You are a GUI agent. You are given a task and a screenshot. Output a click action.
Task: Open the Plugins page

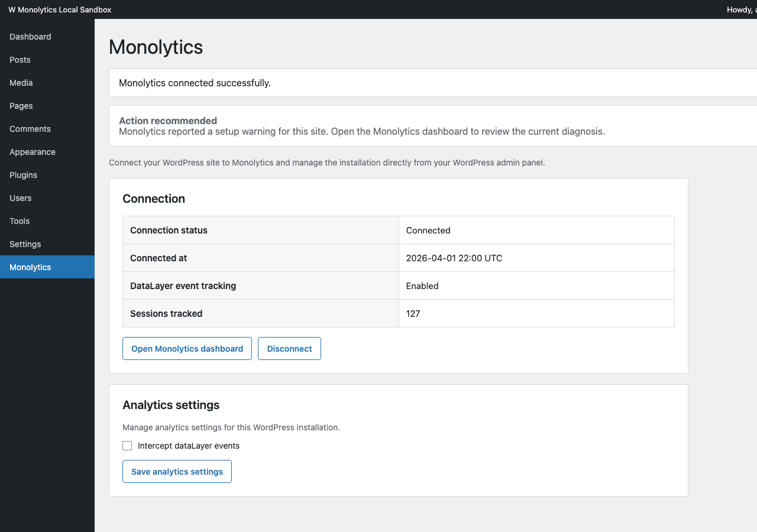point(23,175)
